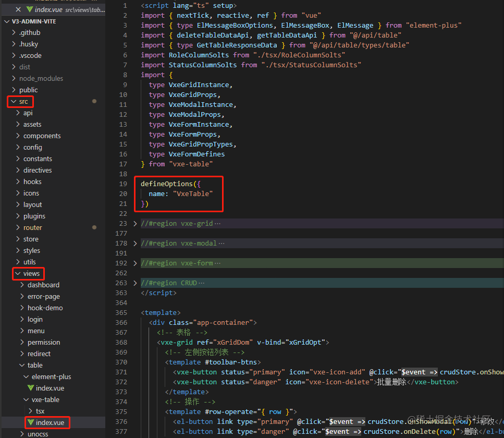Open index.vue under element-plus folder

46,388
